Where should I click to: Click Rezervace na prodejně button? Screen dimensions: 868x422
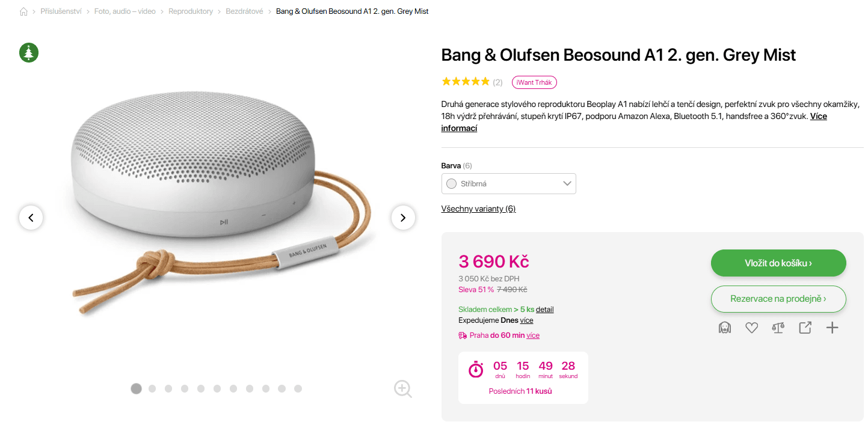click(x=778, y=299)
